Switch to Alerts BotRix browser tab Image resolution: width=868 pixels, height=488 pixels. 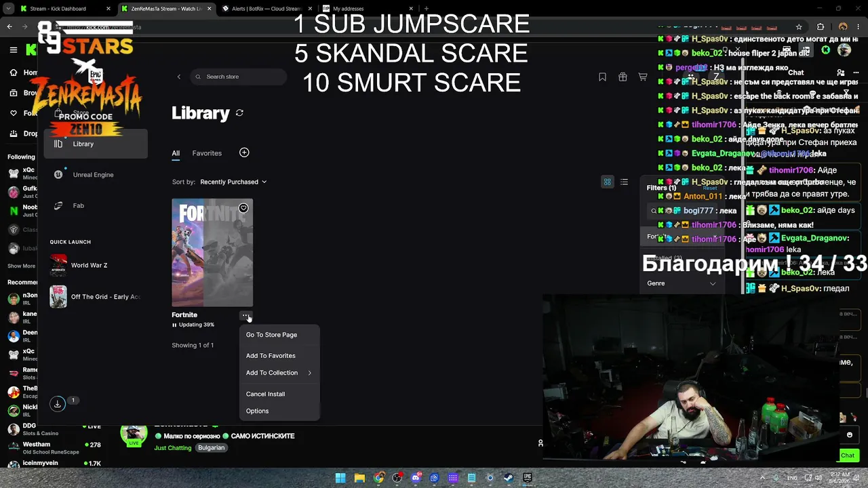click(264, 9)
